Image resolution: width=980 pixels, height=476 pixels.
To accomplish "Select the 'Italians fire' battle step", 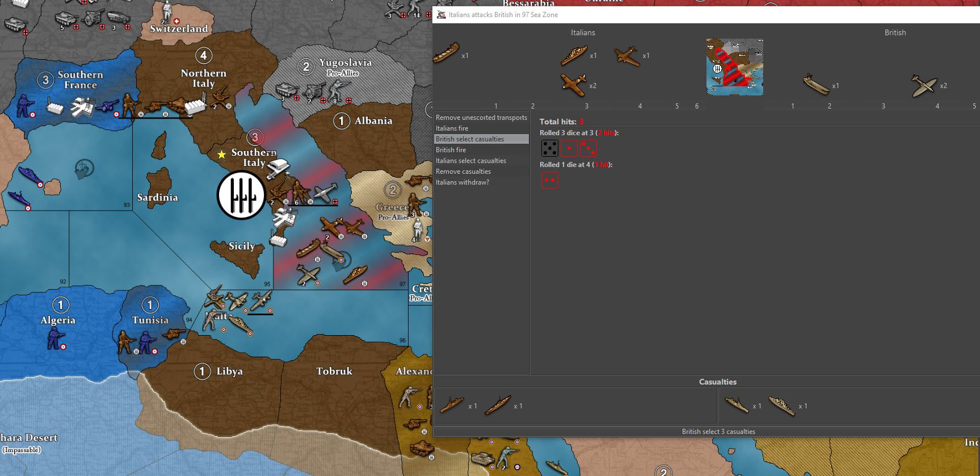I will [452, 128].
